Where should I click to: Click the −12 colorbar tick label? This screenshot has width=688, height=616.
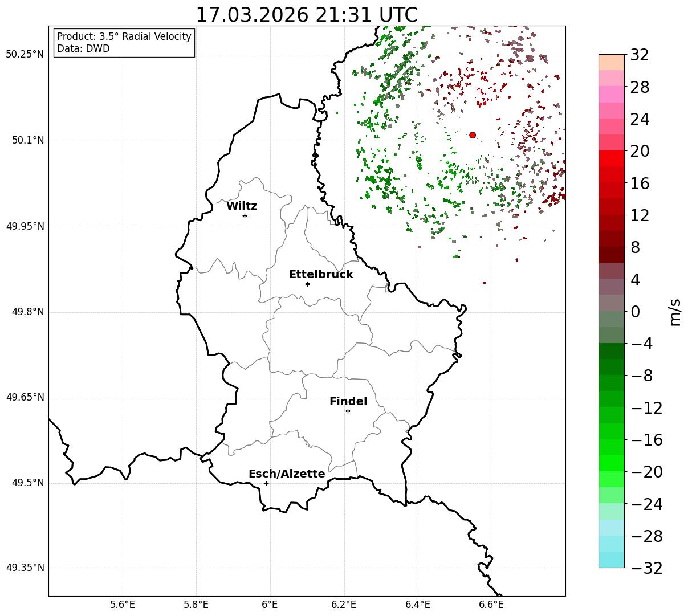[646, 408]
